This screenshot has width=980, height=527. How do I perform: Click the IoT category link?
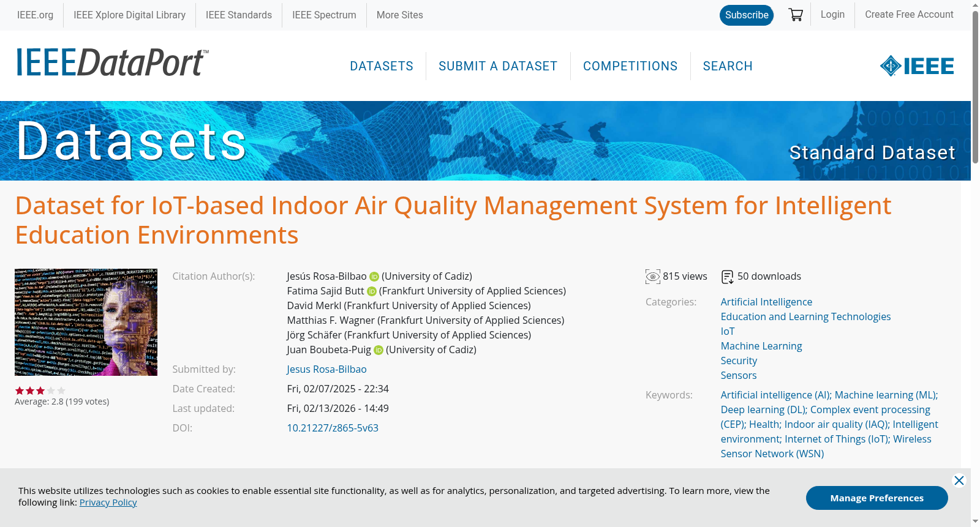tap(728, 332)
